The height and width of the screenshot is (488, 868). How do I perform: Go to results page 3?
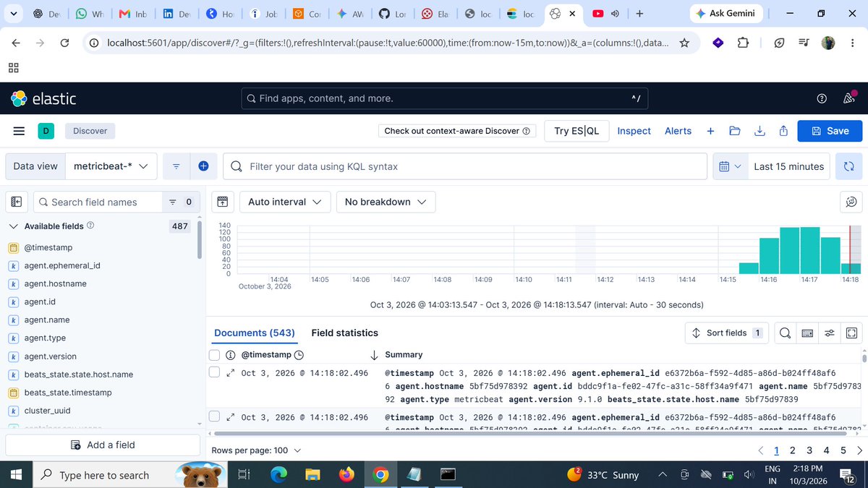tap(810, 450)
